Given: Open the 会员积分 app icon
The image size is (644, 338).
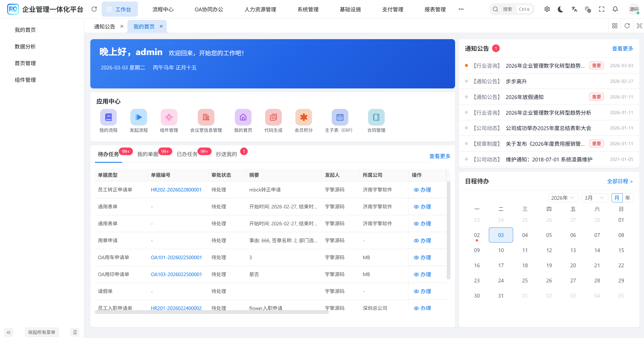Looking at the screenshot, I should click(x=303, y=117).
